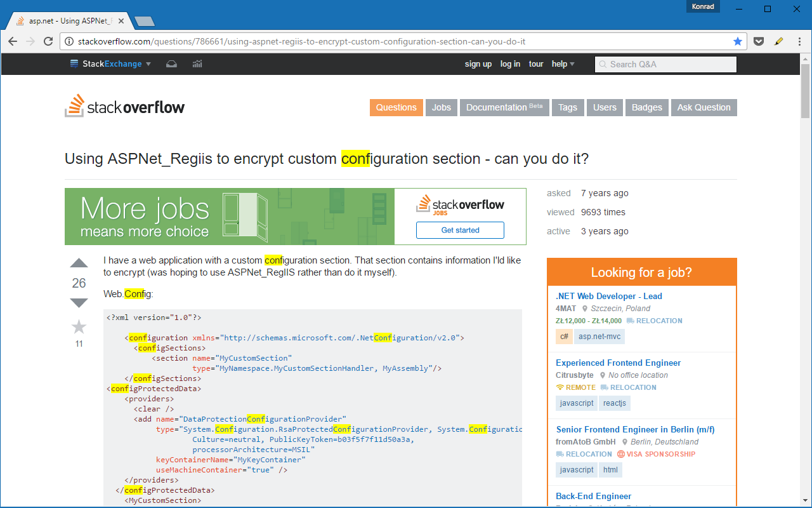
Task: Click the sign up link
Action: [478, 64]
